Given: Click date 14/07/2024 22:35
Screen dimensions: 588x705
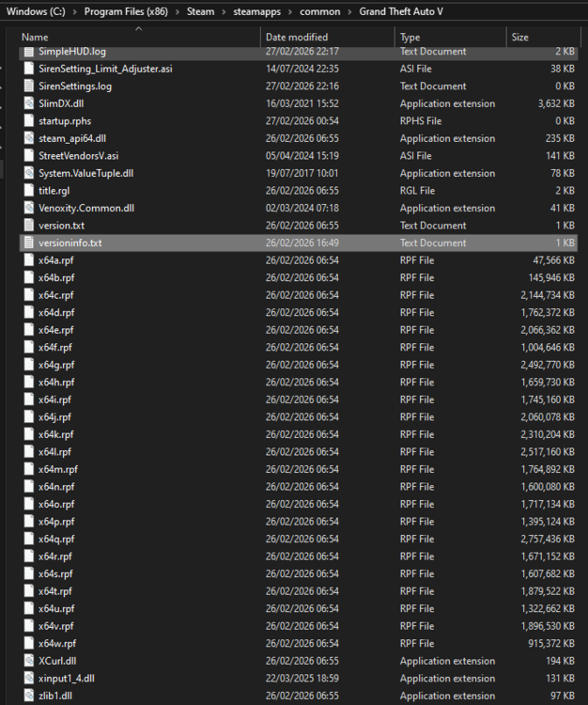Looking at the screenshot, I should pyautogui.click(x=302, y=69).
